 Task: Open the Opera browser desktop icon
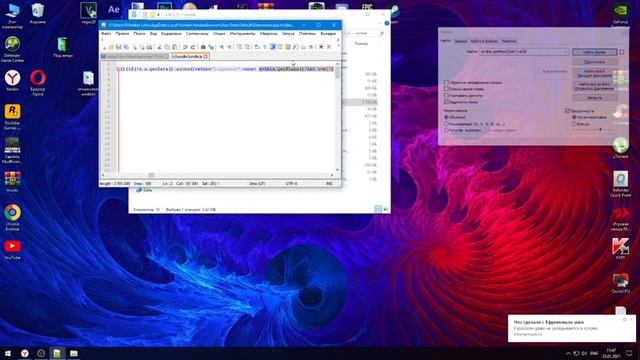click(x=38, y=83)
